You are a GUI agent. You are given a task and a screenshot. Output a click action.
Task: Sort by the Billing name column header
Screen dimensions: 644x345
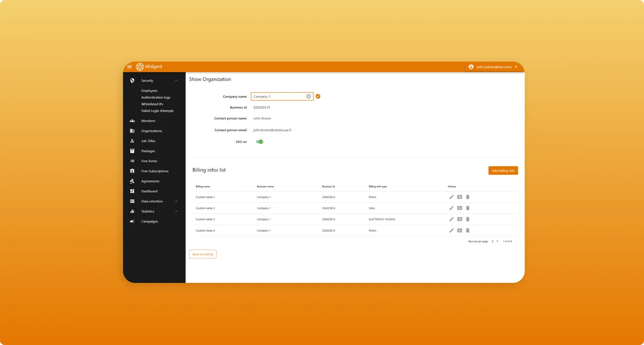[x=203, y=186]
